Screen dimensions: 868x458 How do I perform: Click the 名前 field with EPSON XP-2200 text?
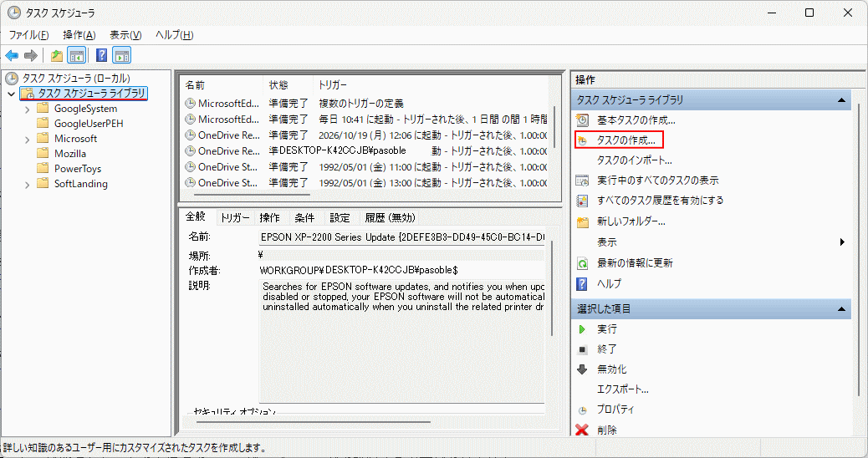coord(401,237)
